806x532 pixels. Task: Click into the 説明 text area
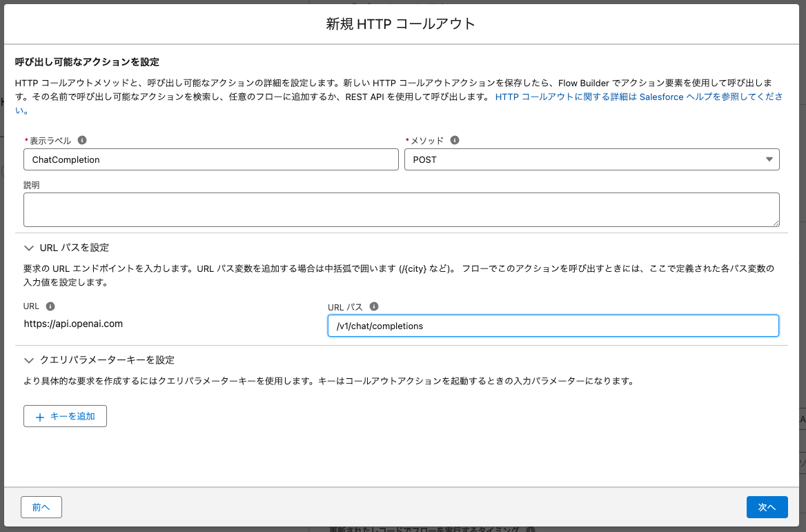coord(402,210)
